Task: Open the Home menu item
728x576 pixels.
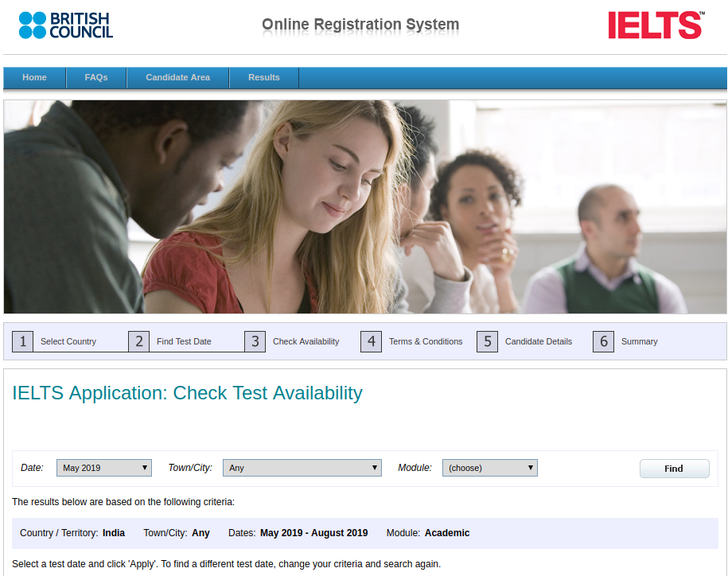Action: tap(34, 77)
